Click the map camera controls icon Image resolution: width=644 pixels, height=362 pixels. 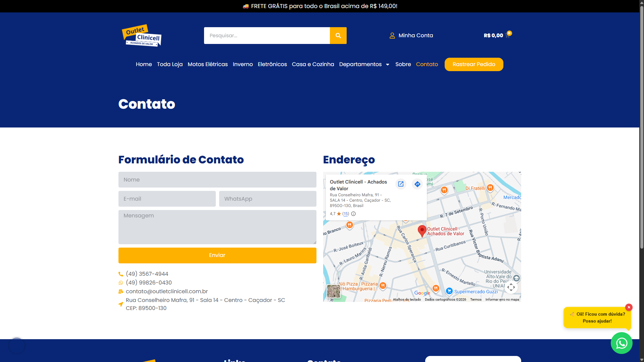click(x=511, y=287)
